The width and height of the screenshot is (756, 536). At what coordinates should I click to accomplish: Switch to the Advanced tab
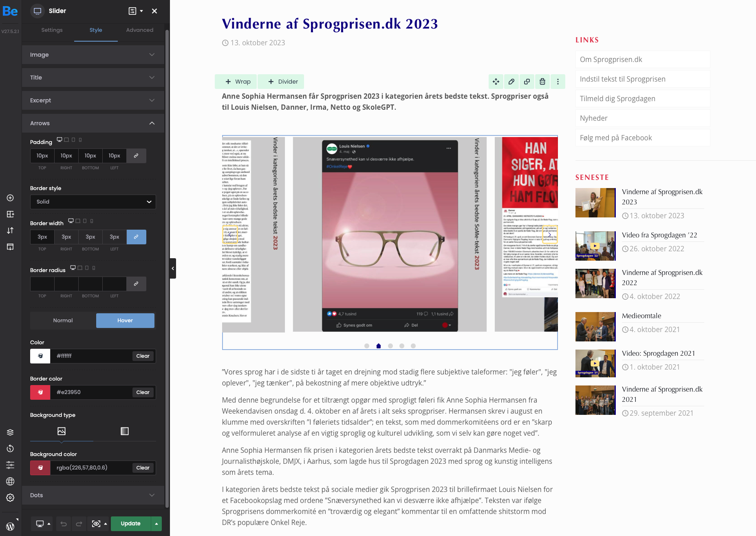pyautogui.click(x=140, y=30)
